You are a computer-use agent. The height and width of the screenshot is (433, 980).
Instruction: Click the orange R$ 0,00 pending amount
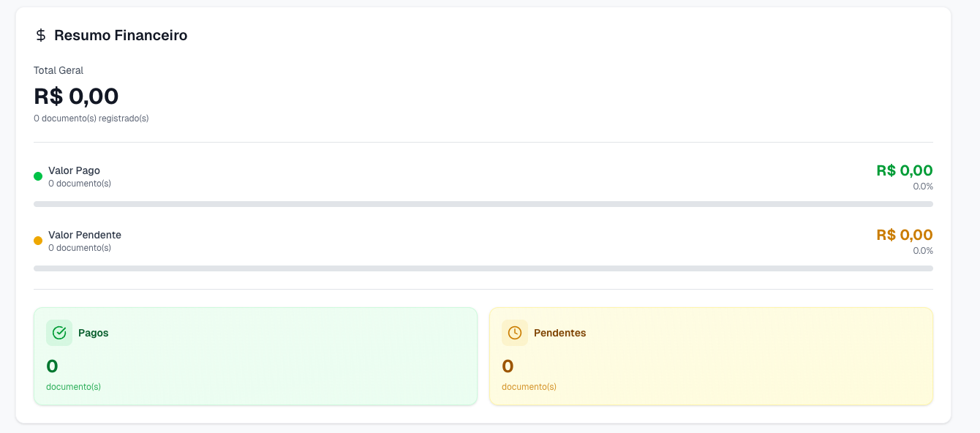pyautogui.click(x=904, y=235)
